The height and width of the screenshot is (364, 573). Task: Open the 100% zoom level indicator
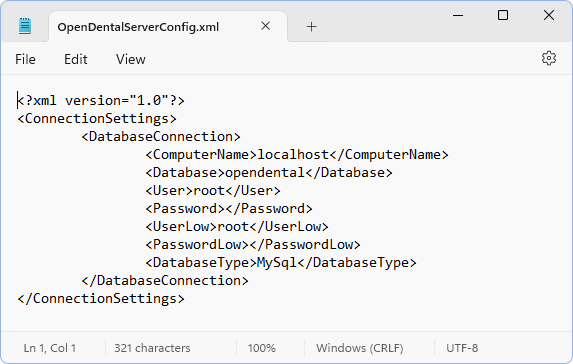(x=262, y=348)
